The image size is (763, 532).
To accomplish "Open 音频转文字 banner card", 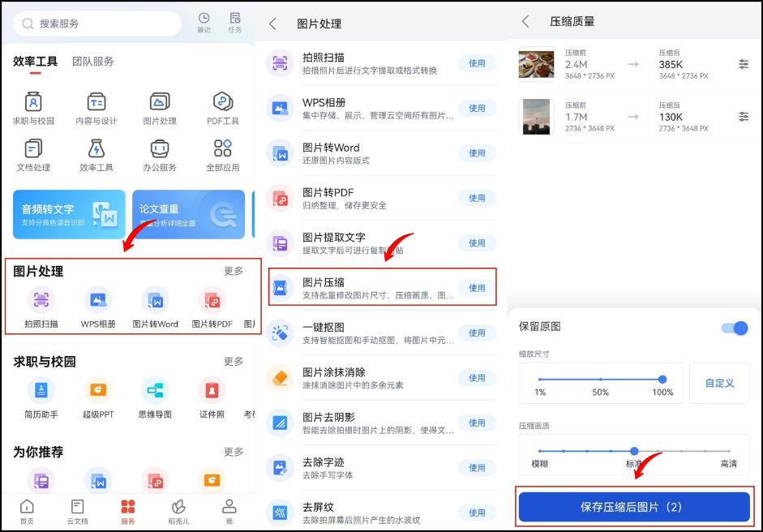I will (x=69, y=215).
